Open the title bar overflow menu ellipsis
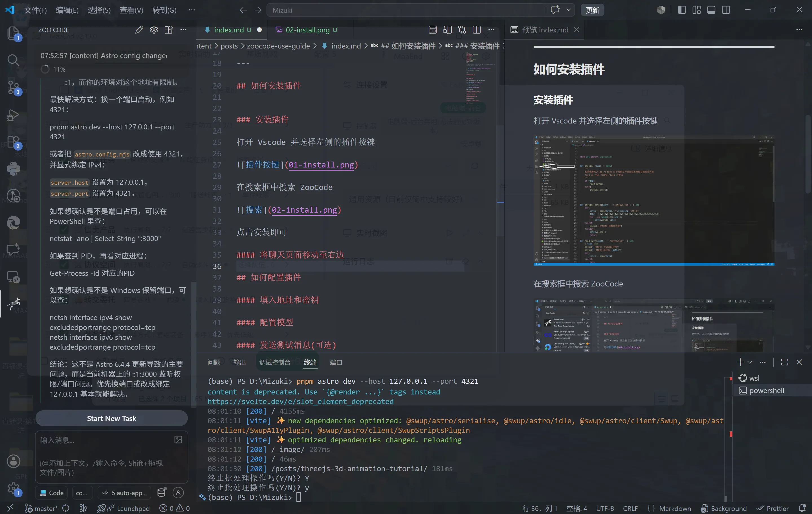Image resolution: width=812 pixels, height=514 pixels. tap(192, 10)
